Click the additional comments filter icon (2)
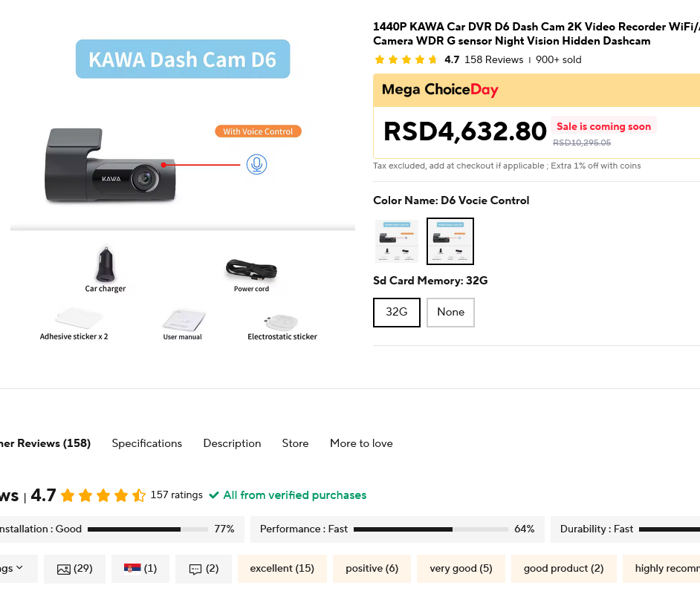Screen dimensions: 700x594 pos(195,569)
